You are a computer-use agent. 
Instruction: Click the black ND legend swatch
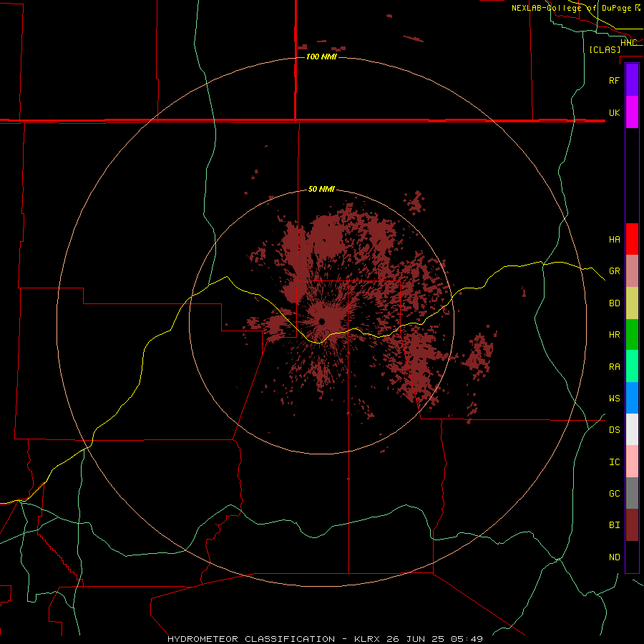(x=632, y=557)
